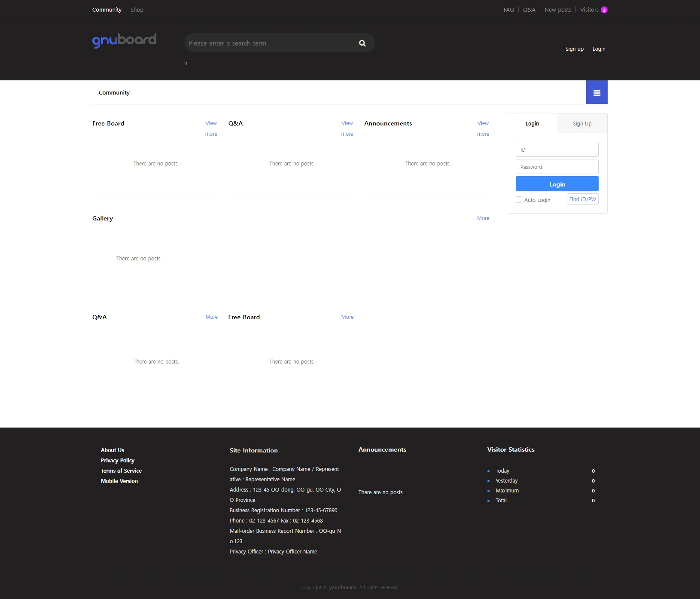Click the magnifier search icon

point(362,43)
